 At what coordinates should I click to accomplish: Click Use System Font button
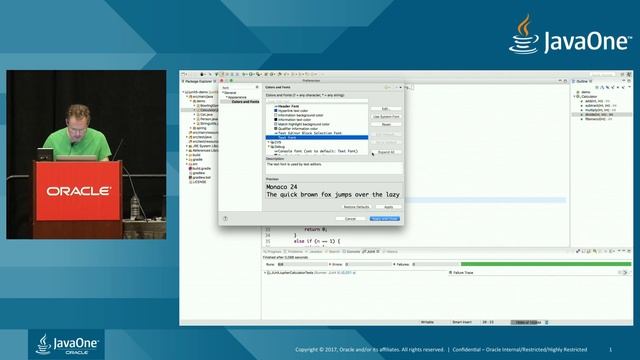[x=386, y=116]
